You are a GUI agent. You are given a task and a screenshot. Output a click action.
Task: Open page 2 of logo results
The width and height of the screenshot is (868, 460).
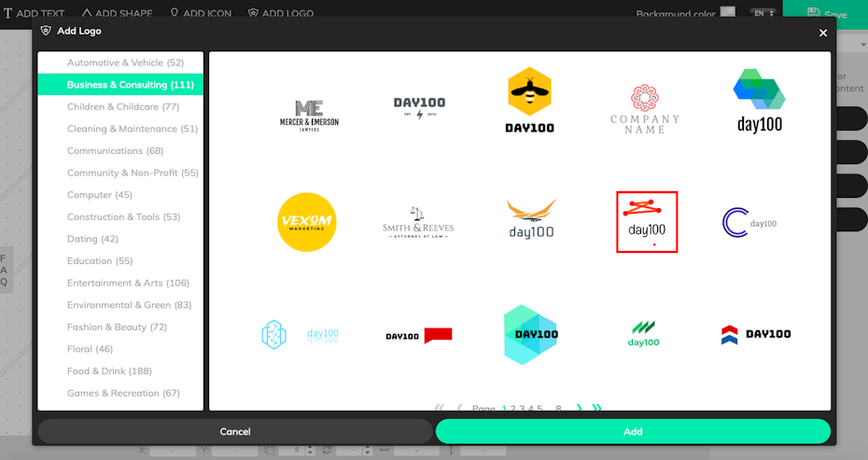[512, 408]
